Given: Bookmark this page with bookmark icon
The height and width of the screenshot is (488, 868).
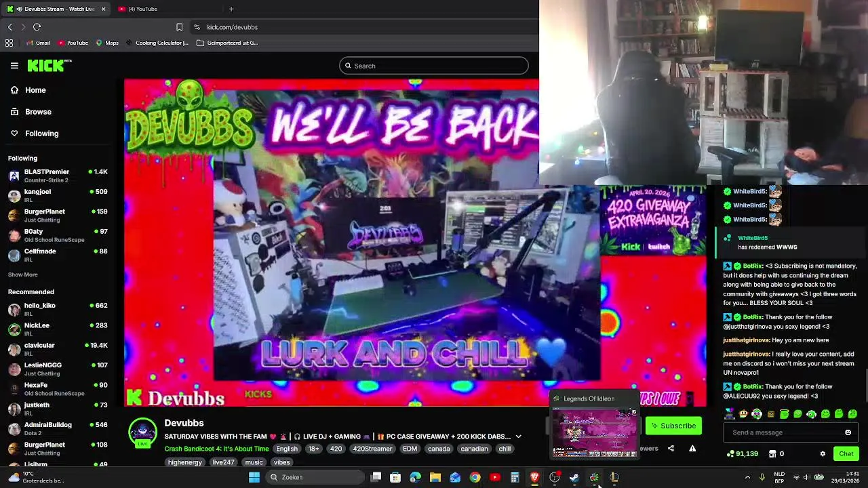Looking at the screenshot, I should (179, 27).
